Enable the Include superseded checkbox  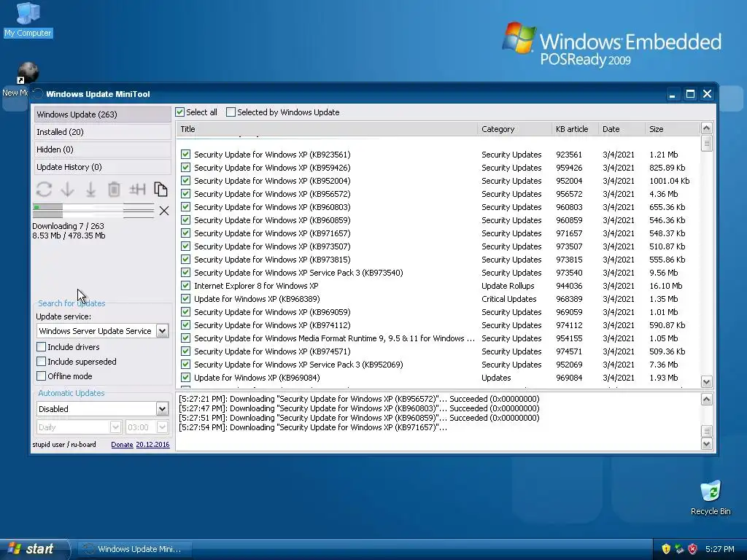coord(42,362)
